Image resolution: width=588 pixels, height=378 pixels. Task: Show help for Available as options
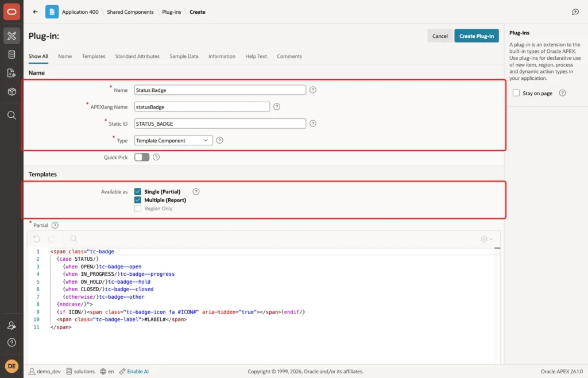coord(196,192)
